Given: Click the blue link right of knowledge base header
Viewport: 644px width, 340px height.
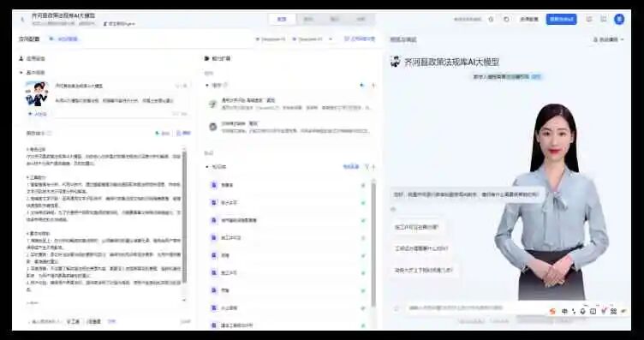Looking at the screenshot, I should coord(351,167).
